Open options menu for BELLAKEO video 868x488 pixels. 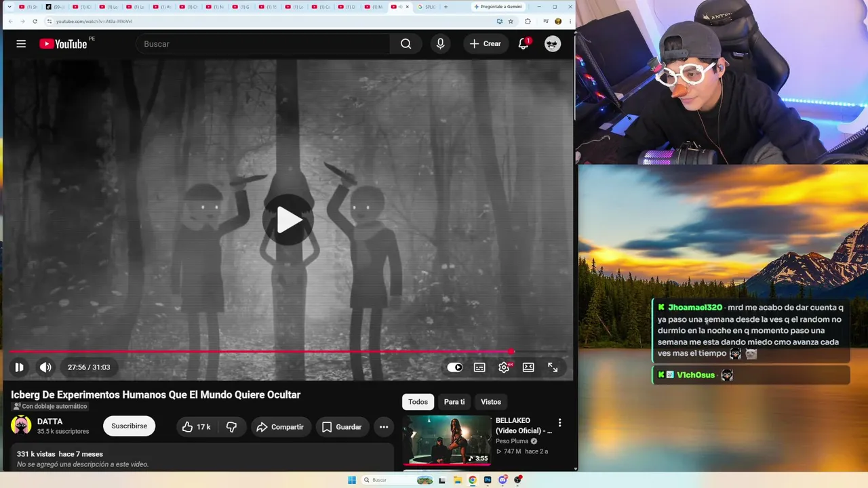point(559,423)
